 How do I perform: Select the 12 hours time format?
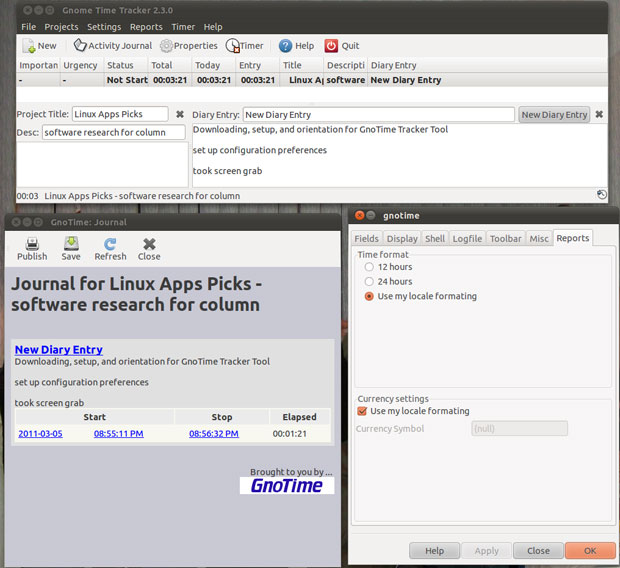[369, 267]
